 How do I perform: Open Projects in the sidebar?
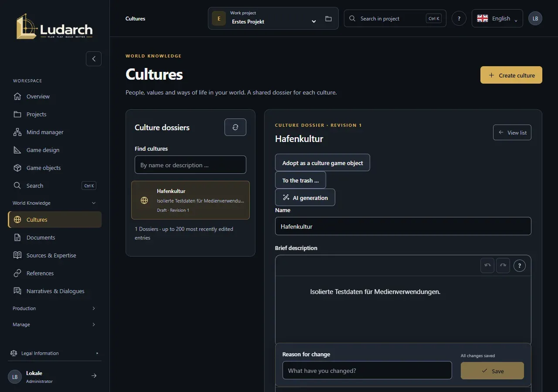coord(54,114)
